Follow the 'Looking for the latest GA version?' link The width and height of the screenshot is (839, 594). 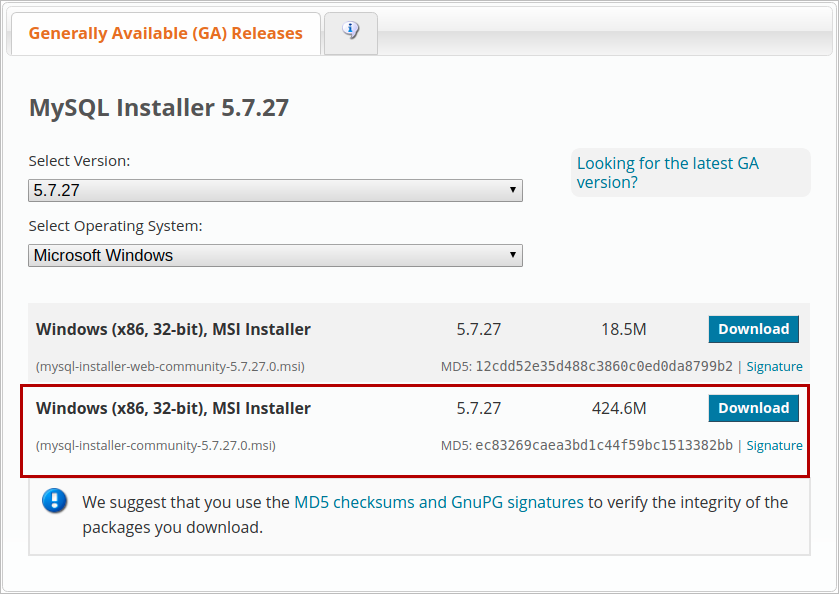(667, 172)
